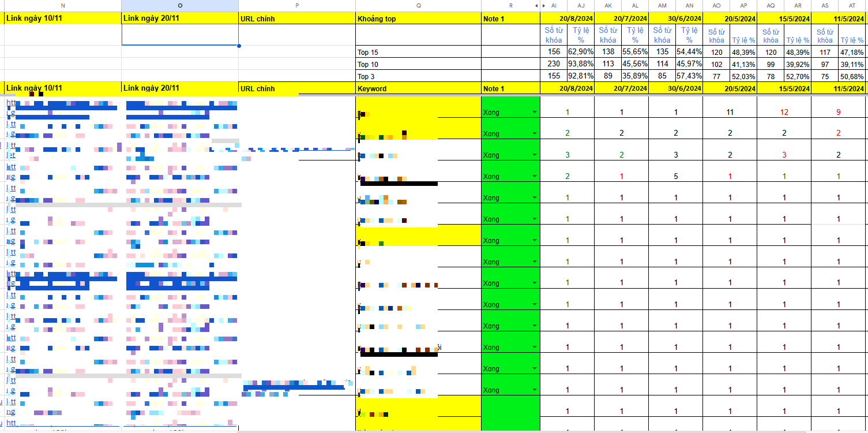Select column AS header

825,5
